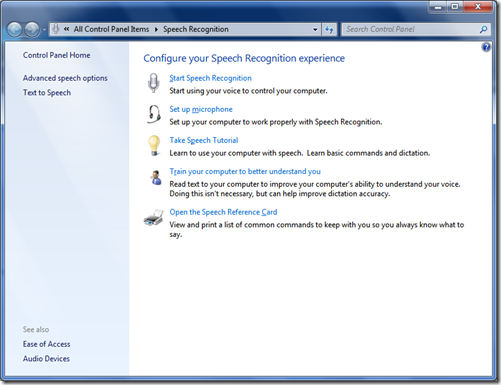The height and width of the screenshot is (385, 501).
Task: Maximize the Speech Recognition window
Action: (455, 7)
